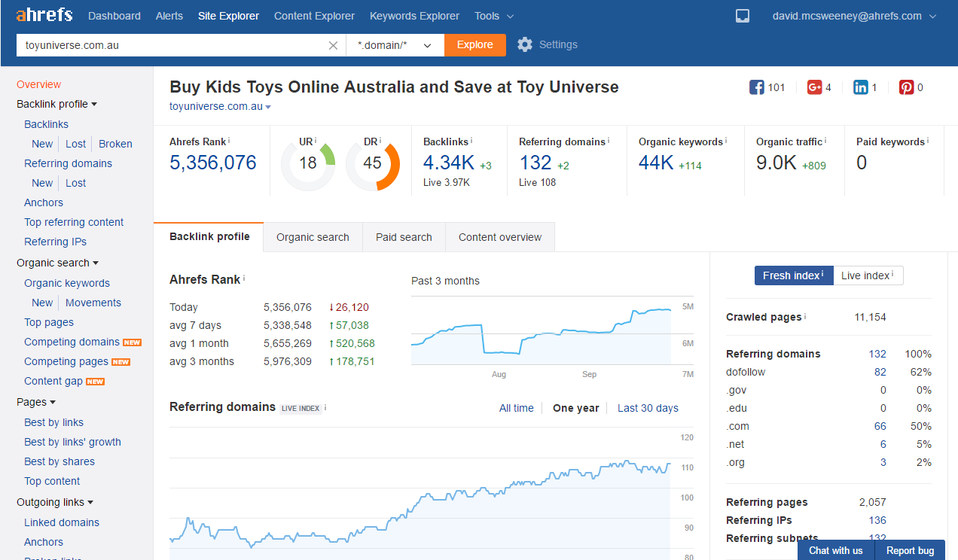Click the Pinterest share icon

(x=906, y=87)
